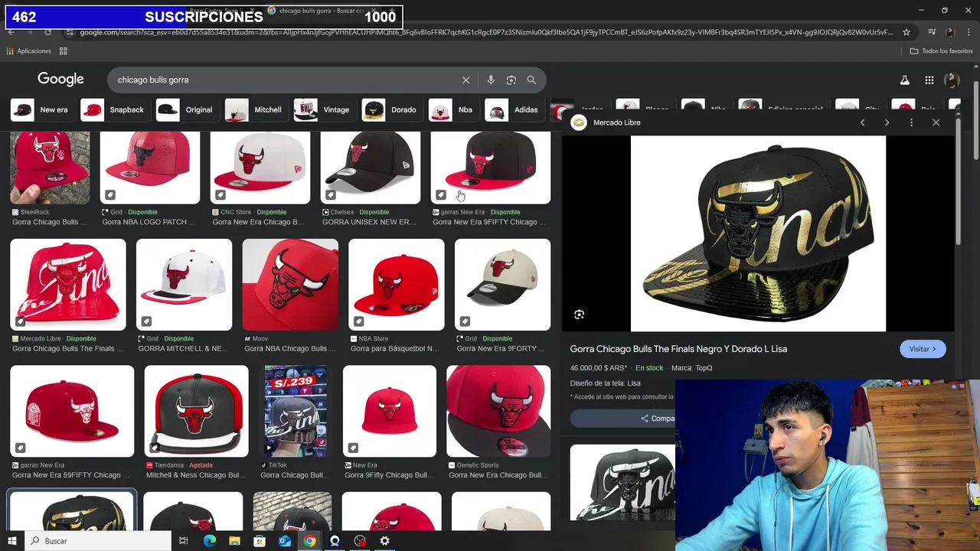Viewport: 980px width, 551px height.
Task: Click the Visitar button
Action: click(923, 349)
